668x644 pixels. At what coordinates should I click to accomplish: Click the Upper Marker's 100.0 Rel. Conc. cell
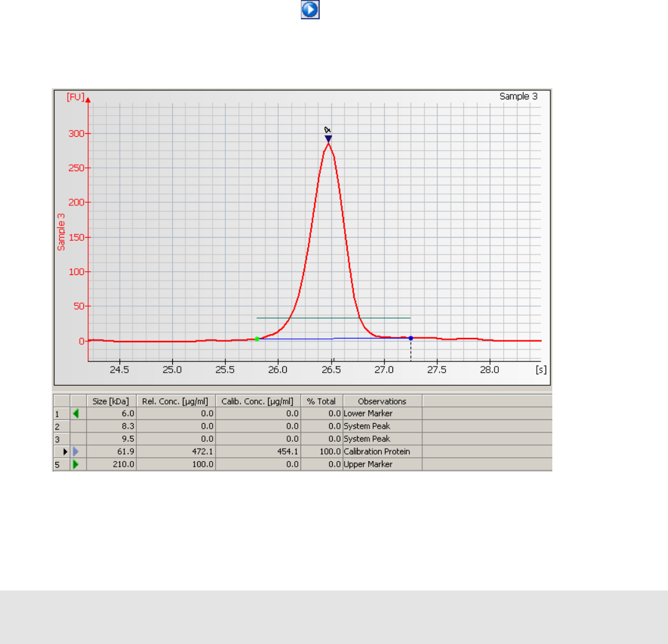175,464
